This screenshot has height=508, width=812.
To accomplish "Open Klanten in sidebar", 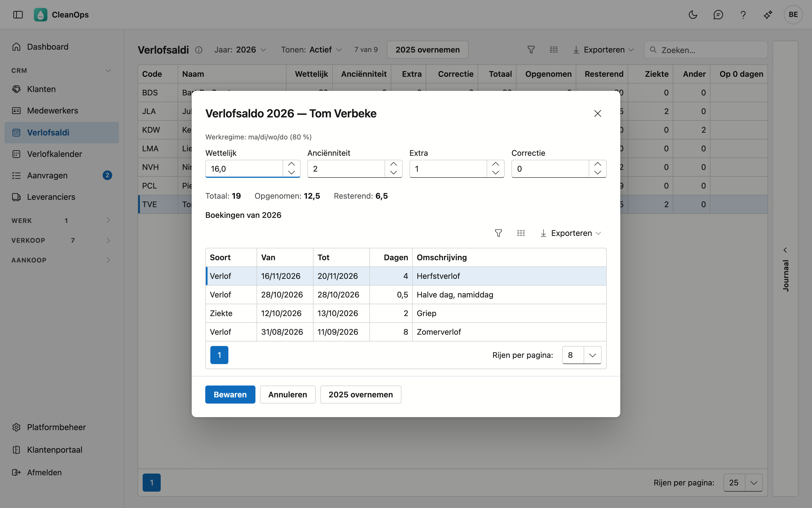I will 61,89.
